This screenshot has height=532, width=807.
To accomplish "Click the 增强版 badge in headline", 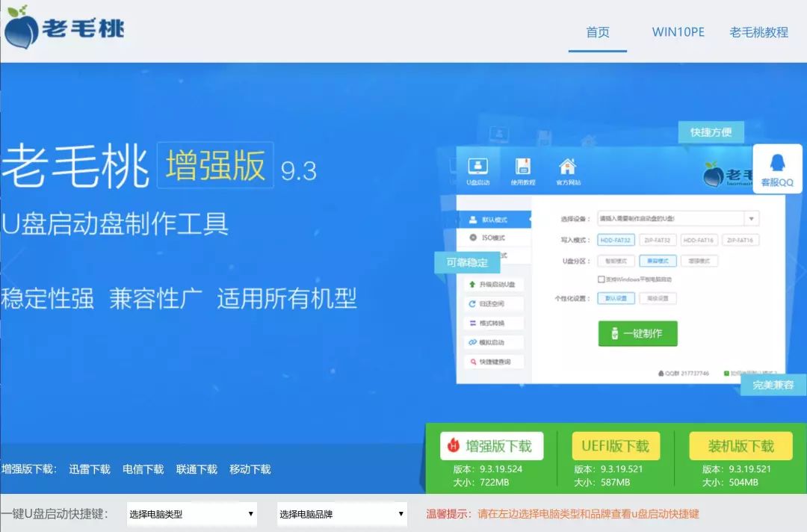I will click(x=215, y=165).
